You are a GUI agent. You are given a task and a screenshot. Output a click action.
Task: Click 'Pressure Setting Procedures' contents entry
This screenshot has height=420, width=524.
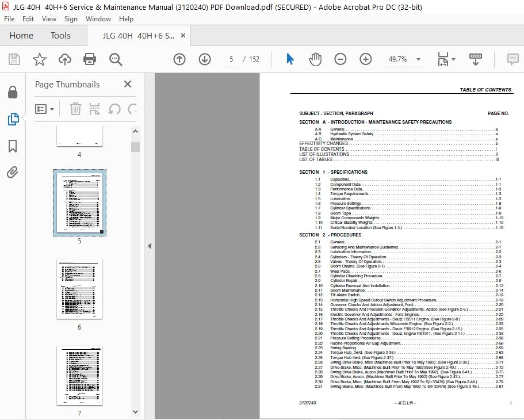[x=355, y=338]
